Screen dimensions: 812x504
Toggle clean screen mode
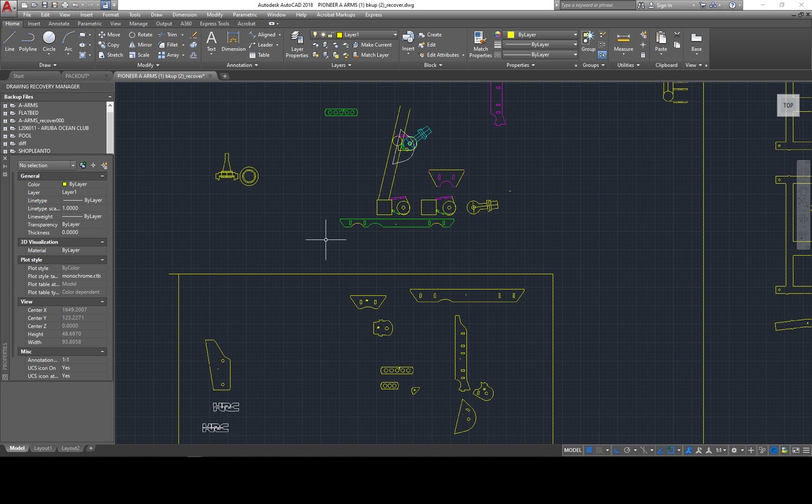click(x=795, y=450)
